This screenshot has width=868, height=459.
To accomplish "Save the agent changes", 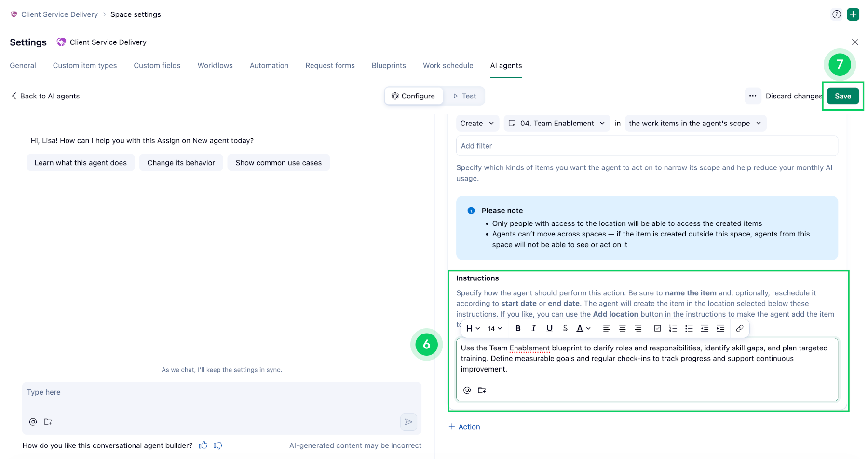I will pos(843,96).
